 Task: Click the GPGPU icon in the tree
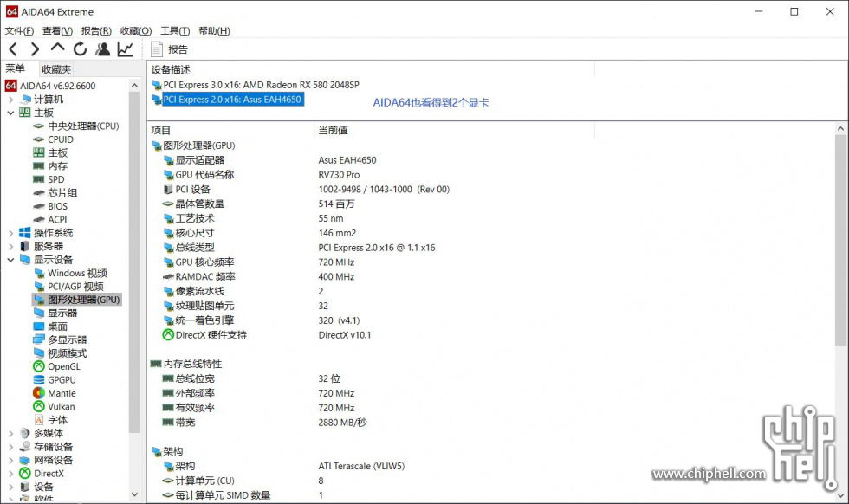click(x=39, y=380)
